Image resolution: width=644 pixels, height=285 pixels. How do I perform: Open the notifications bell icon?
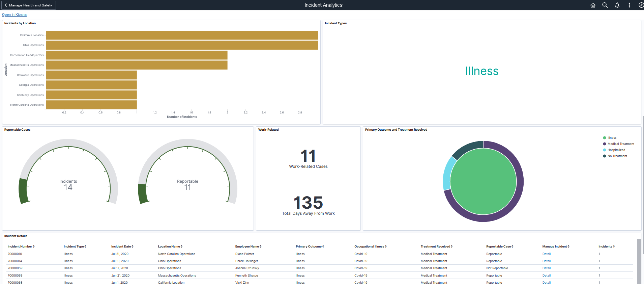click(x=617, y=5)
